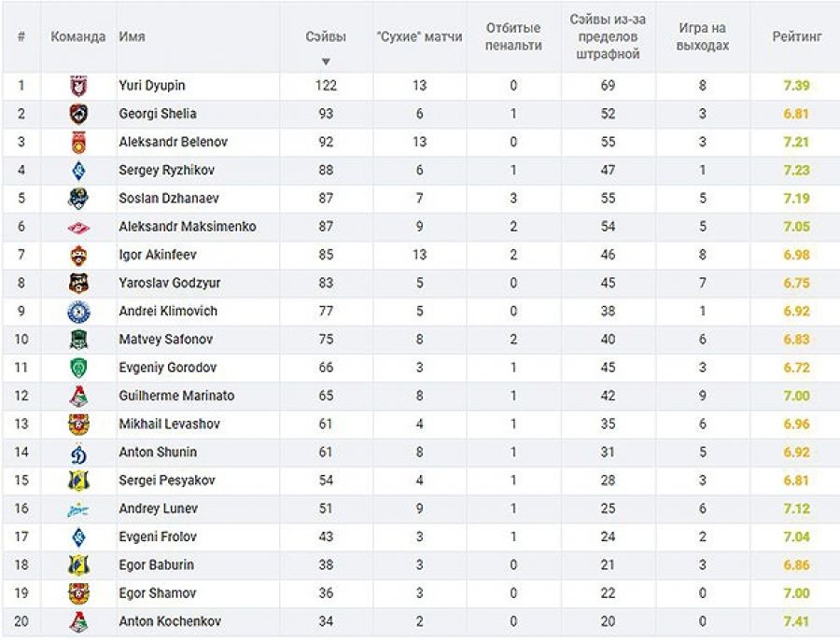Click Lokomotiv logo next to Guilherme Marinato

pyautogui.click(x=78, y=396)
